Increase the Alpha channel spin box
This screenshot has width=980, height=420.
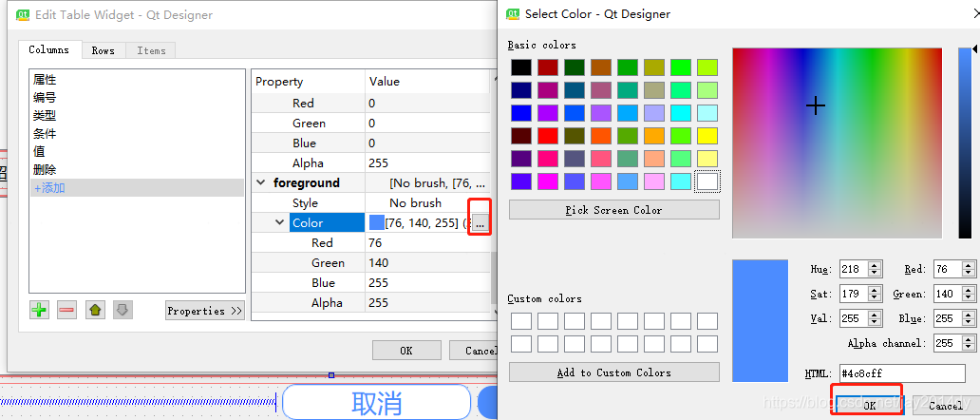point(969,339)
